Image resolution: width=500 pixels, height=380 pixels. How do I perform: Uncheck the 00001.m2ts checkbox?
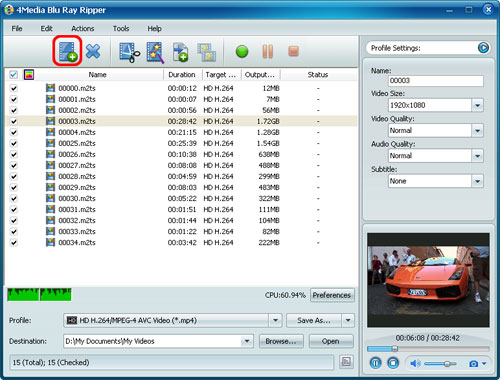click(x=14, y=99)
